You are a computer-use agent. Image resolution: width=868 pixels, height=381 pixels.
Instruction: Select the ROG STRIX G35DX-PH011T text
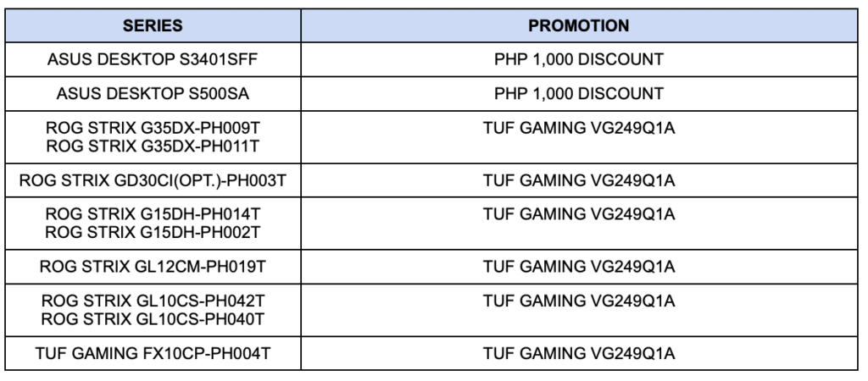point(153,145)
